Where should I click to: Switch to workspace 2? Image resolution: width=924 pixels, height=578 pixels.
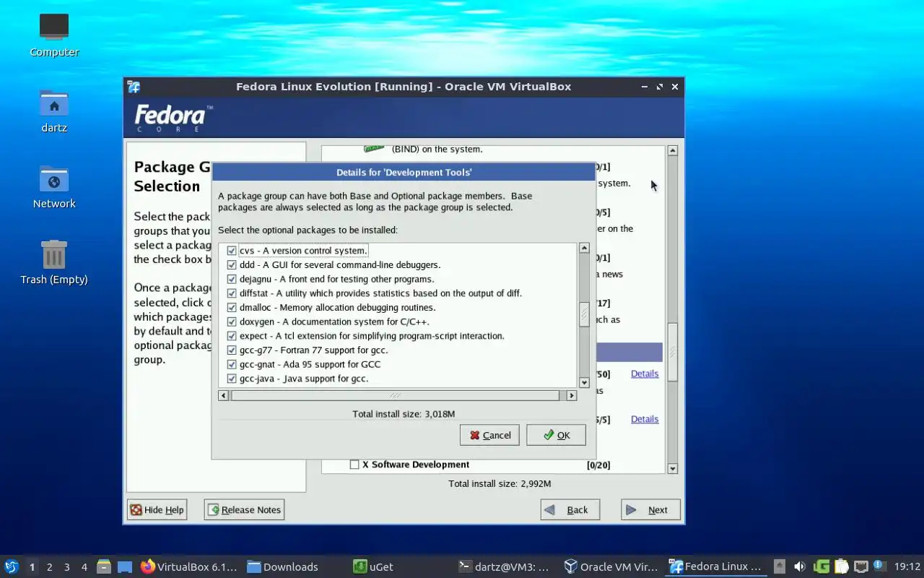(49, 567)
